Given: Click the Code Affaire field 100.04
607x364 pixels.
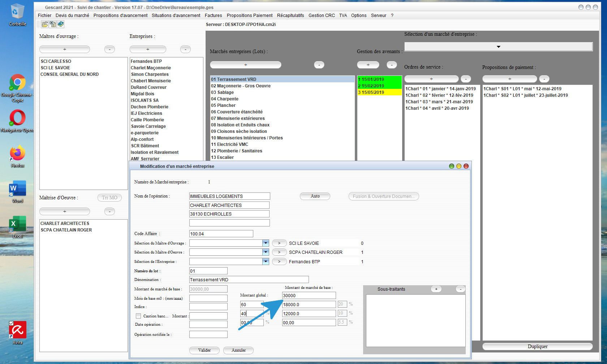Looking at the screenshot, I should click(221, 234).
